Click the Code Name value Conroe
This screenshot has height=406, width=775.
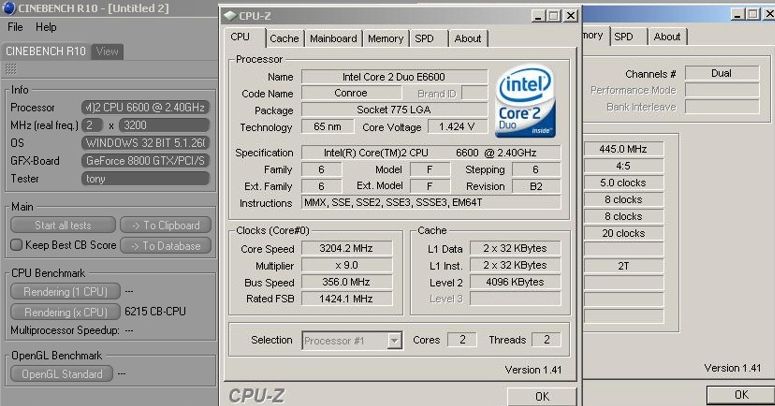(350, 93)
